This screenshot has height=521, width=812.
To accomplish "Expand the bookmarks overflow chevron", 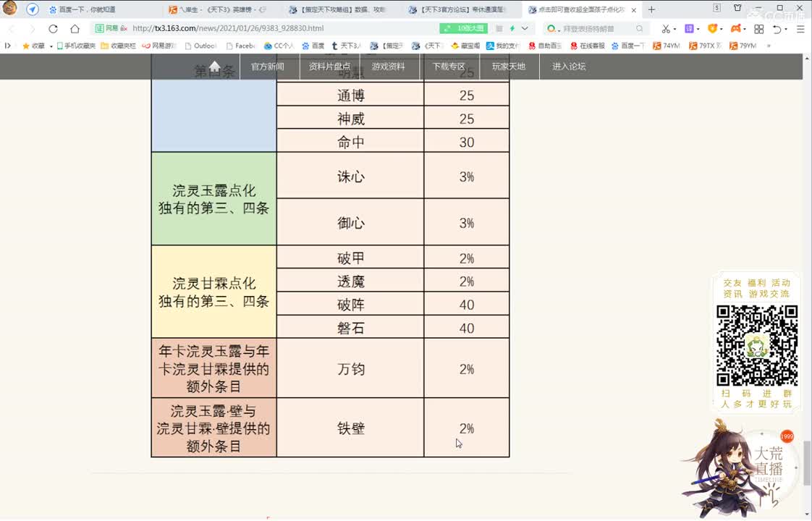I will click(x=8, y=45).
